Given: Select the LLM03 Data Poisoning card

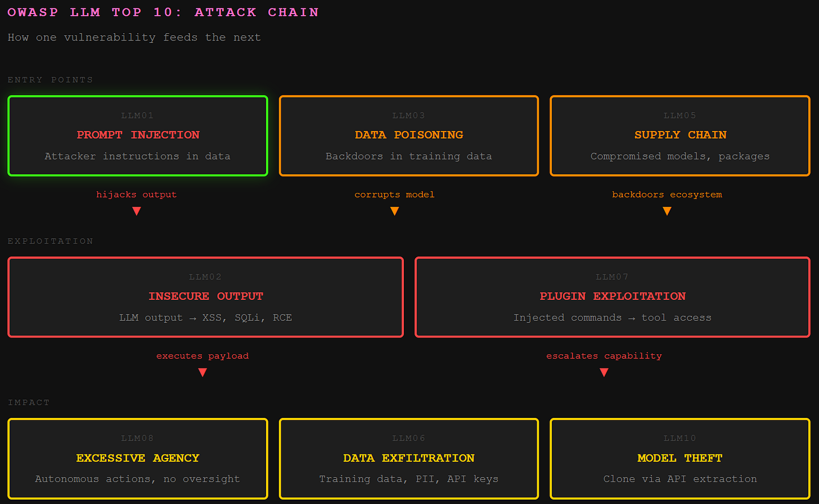Looking at the screenshot, I should pyautogui.click(x=409, y=136).
